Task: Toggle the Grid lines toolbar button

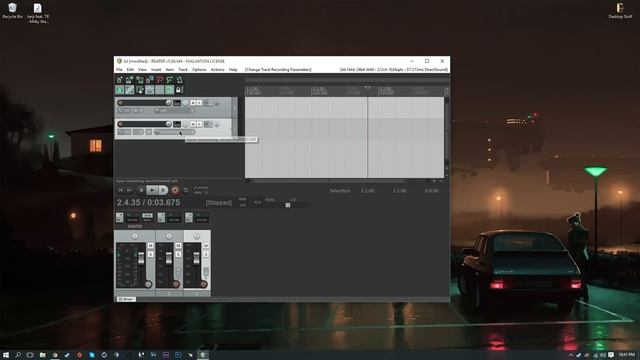Action: click(160, 90)
